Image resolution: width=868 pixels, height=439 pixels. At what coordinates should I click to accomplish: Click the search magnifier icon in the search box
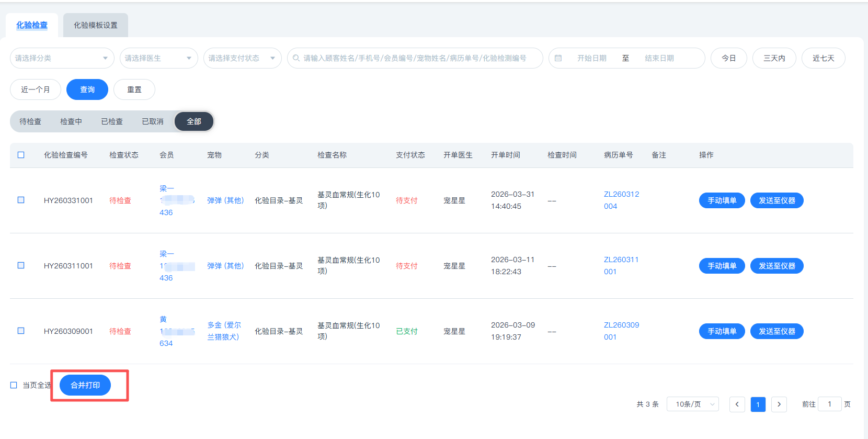click(296, 58)
